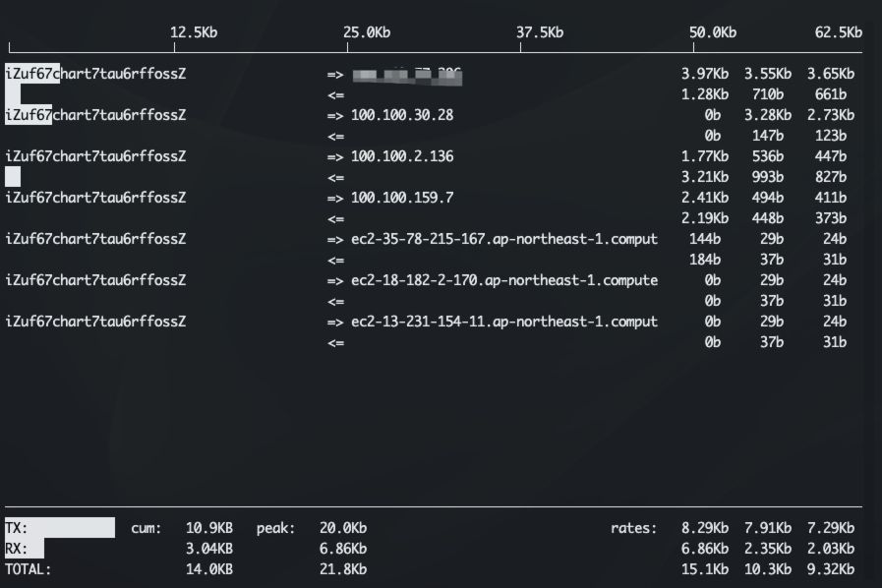Image resolution: width=882 pixels, height=588 pixels.
Task: Click the 100.100.2.136 destination address
Action: point(402,156)
